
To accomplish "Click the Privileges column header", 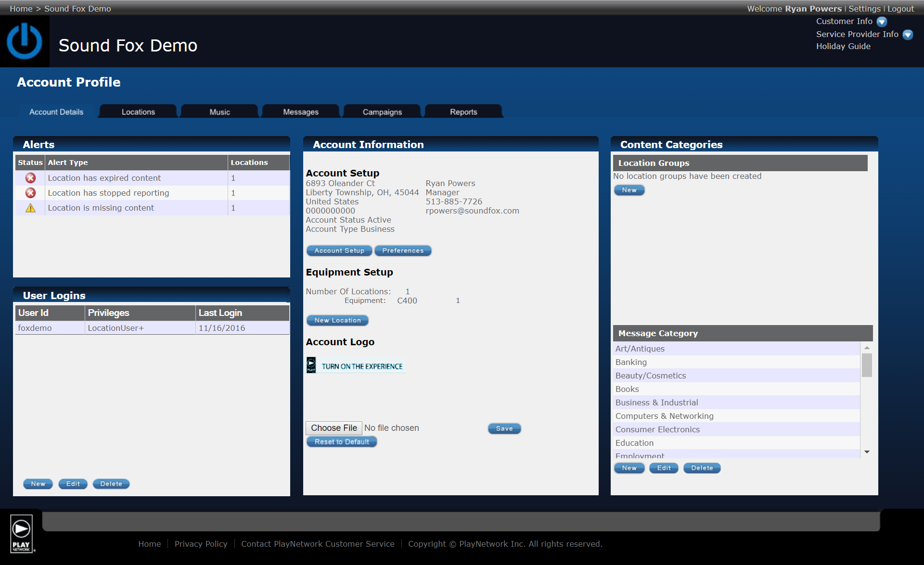I will pyautogui.click(x=140, y=313).
